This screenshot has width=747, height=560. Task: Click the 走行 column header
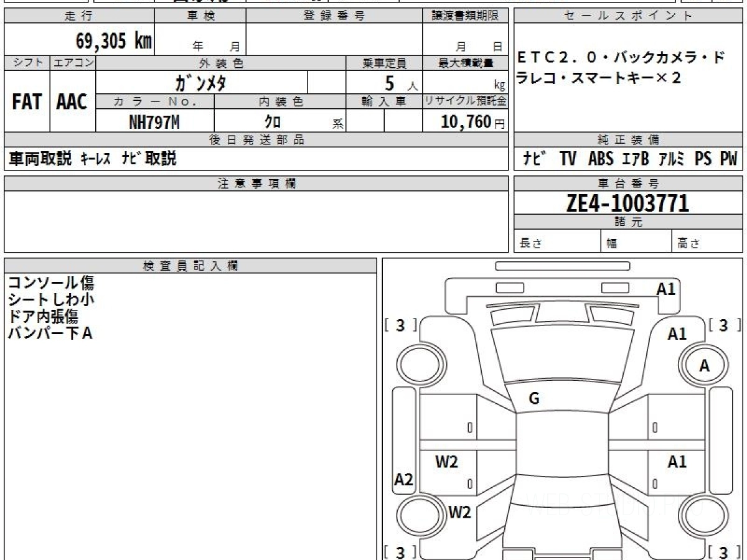click(79, 16)
